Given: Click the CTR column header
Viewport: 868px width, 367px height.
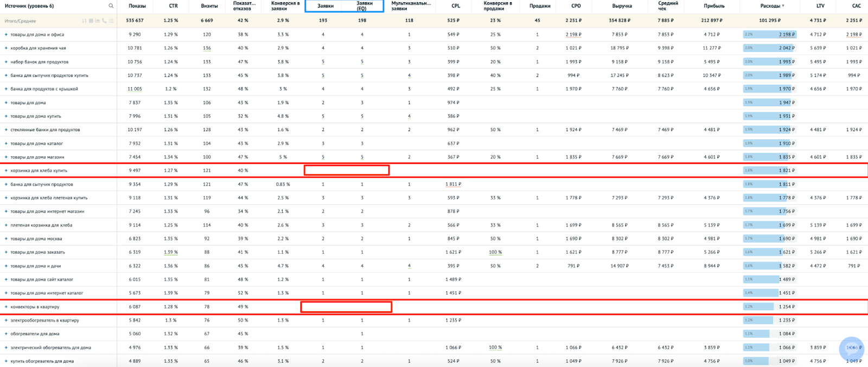Looking at the screenshot, I should 173,6.
